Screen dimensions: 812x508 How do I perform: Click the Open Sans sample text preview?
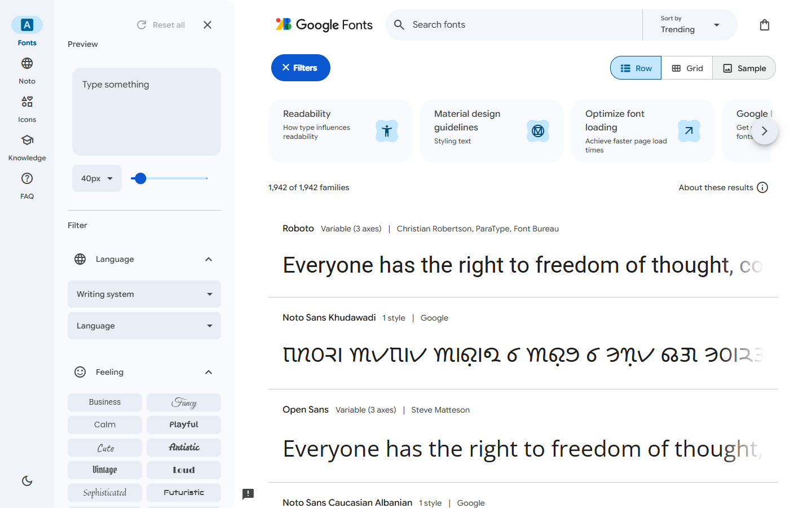tap(523, 449)
